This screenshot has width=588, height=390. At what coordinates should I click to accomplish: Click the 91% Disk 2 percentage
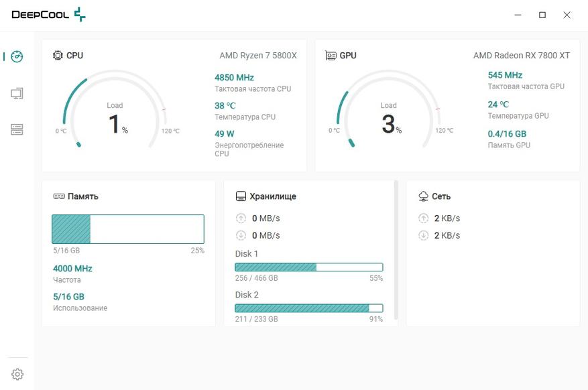point(376,319)
